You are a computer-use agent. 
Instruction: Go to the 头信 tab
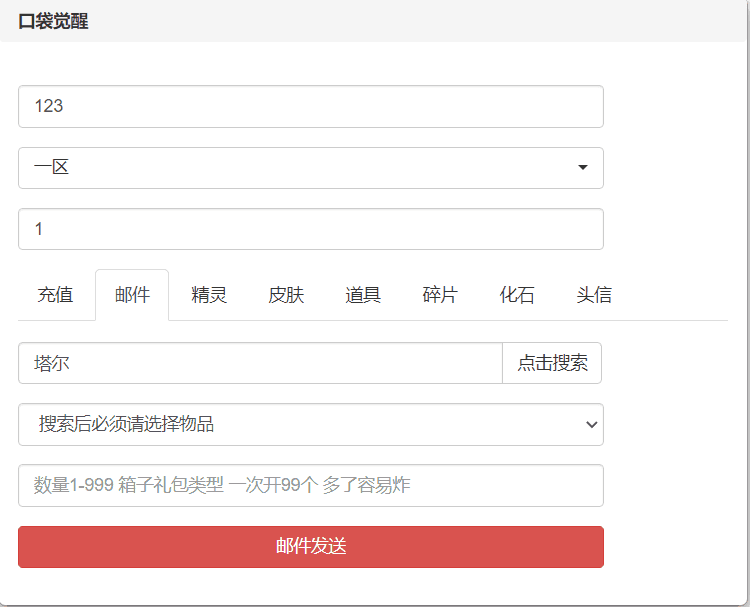pos(594,295)
